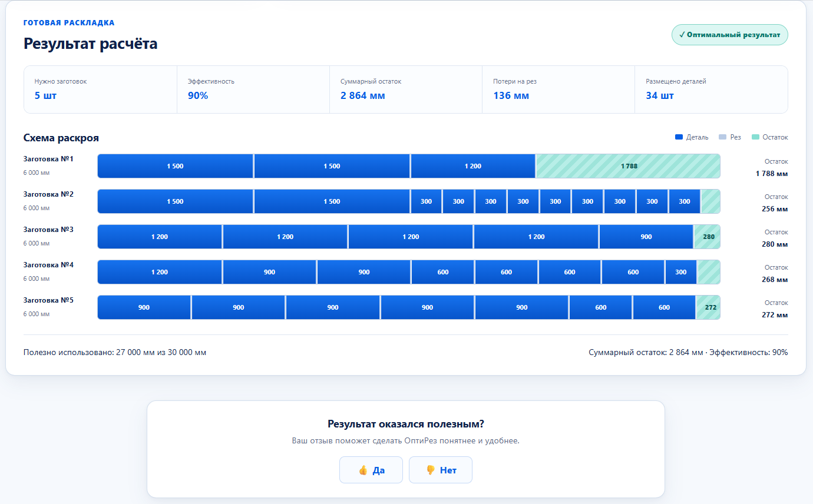Click the 'Заготовка №4' row label

pos(48,265)
